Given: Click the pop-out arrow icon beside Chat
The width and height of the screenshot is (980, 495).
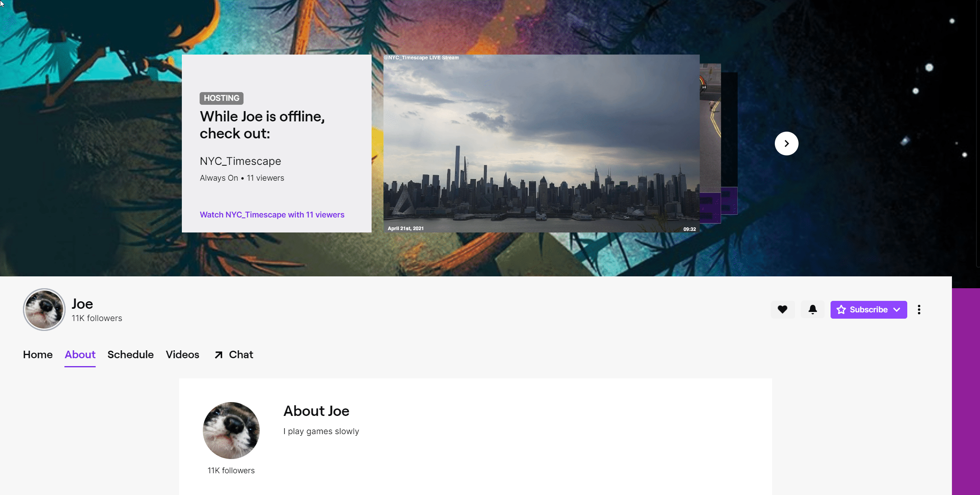Looking at the screenshot, I should (219, 355).
